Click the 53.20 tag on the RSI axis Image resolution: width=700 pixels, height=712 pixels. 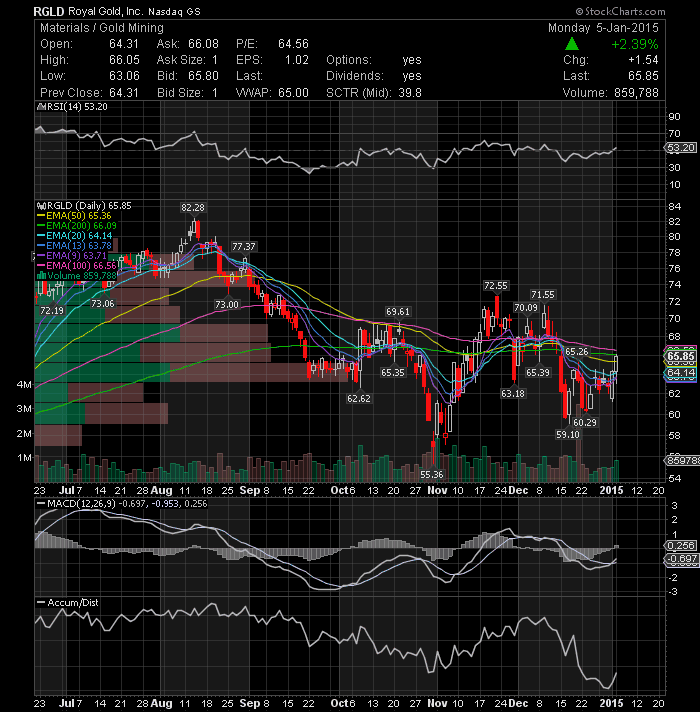coord(681,148)
